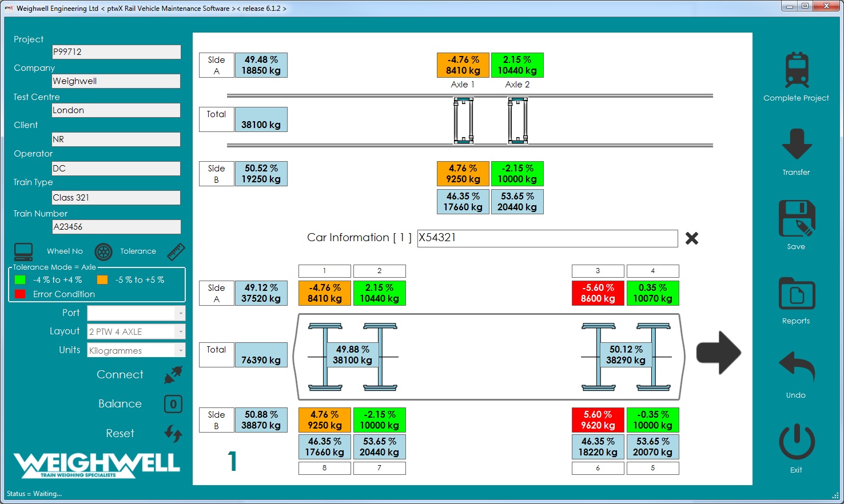Click the Car Information field X54321

(x=548, y=238)
